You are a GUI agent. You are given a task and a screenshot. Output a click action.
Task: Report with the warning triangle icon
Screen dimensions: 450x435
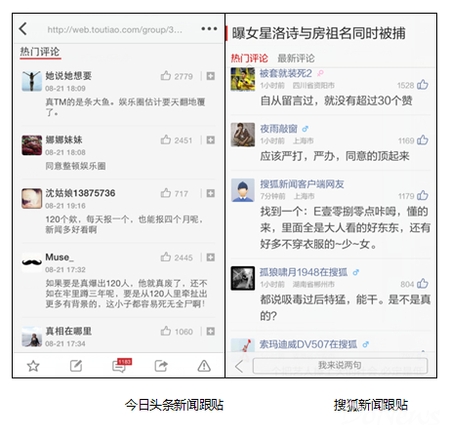[204, 366]
